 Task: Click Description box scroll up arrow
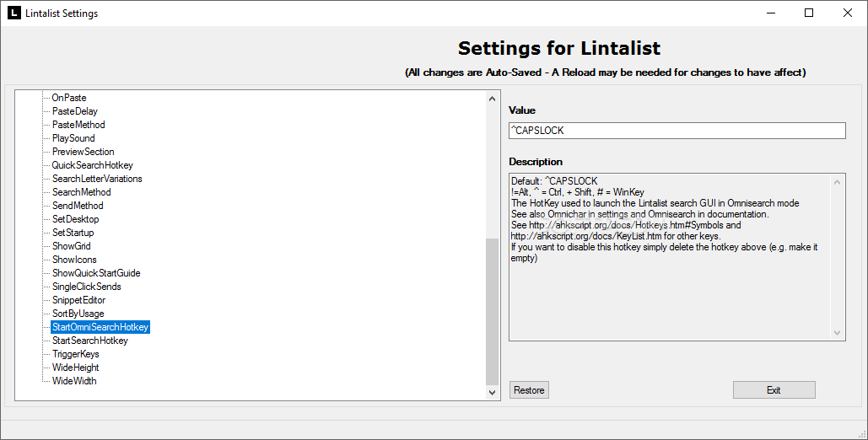pos(837,181)
